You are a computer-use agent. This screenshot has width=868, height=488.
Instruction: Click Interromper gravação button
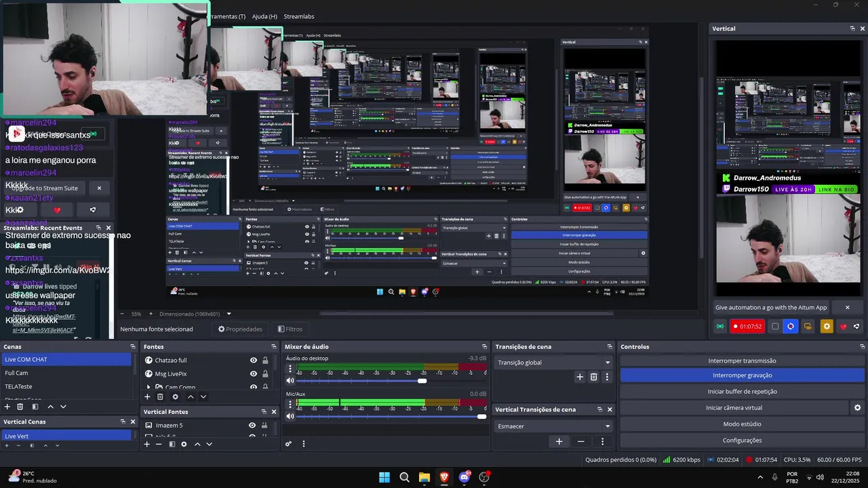[x=742, y=375]
